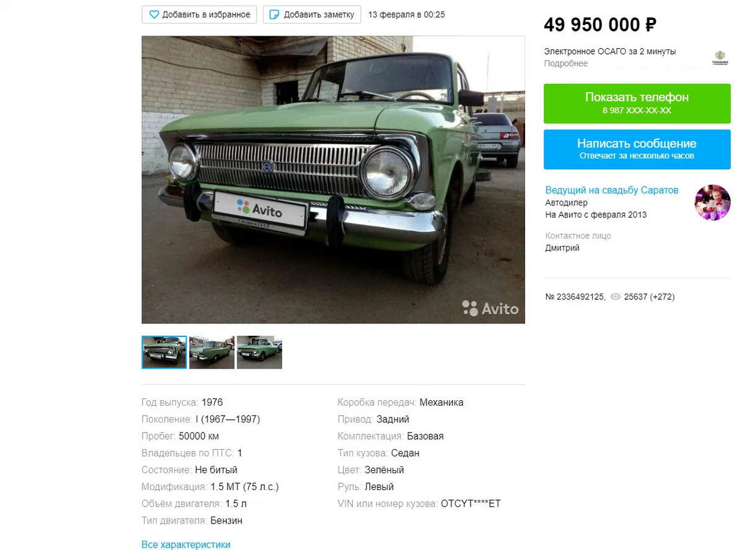The width and height of the screenshot is (744, 560).
Task: Expand the Все характеристики link
Action: 186,545
